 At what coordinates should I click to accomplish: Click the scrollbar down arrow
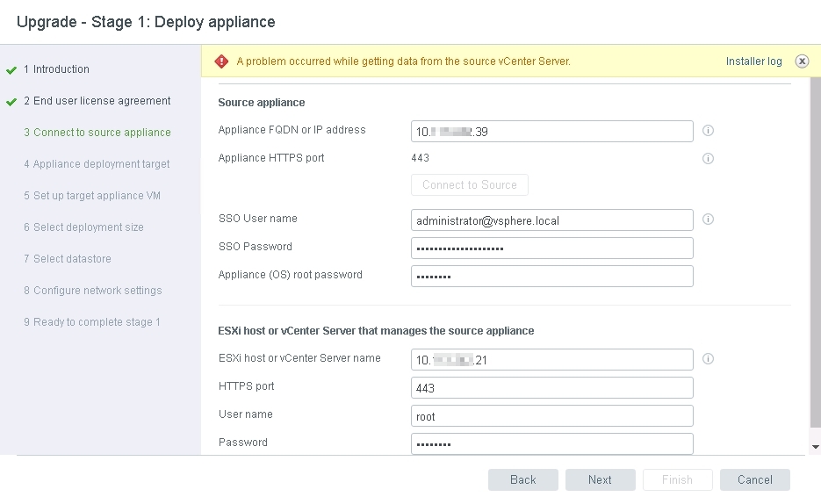click(x=815, y=447)
